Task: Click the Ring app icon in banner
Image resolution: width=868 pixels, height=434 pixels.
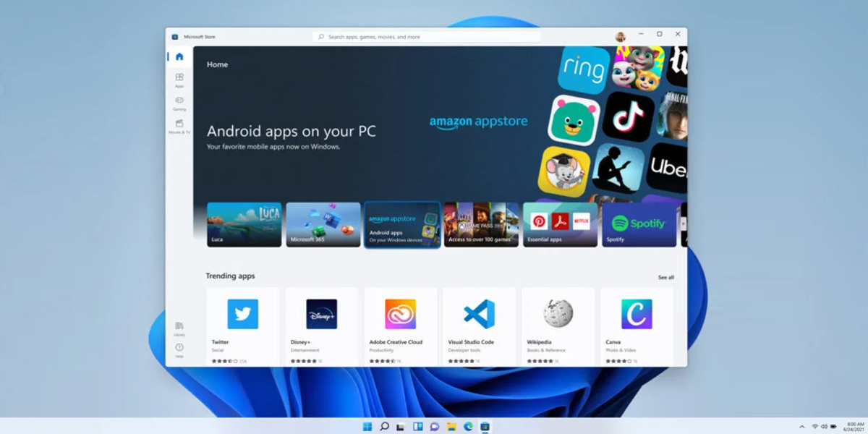Action: pyautogui.click(x=583, y=69)
